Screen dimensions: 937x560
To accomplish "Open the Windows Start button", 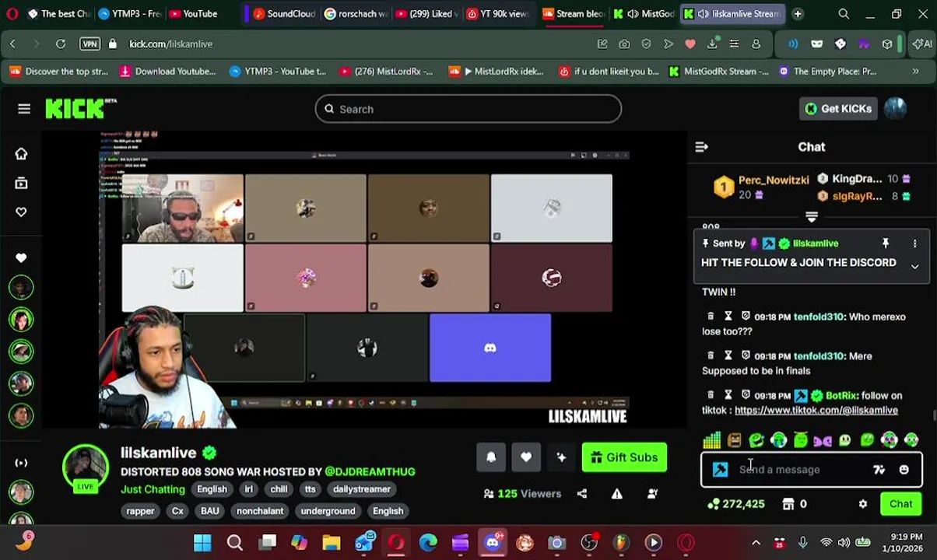I will (202, 543).
